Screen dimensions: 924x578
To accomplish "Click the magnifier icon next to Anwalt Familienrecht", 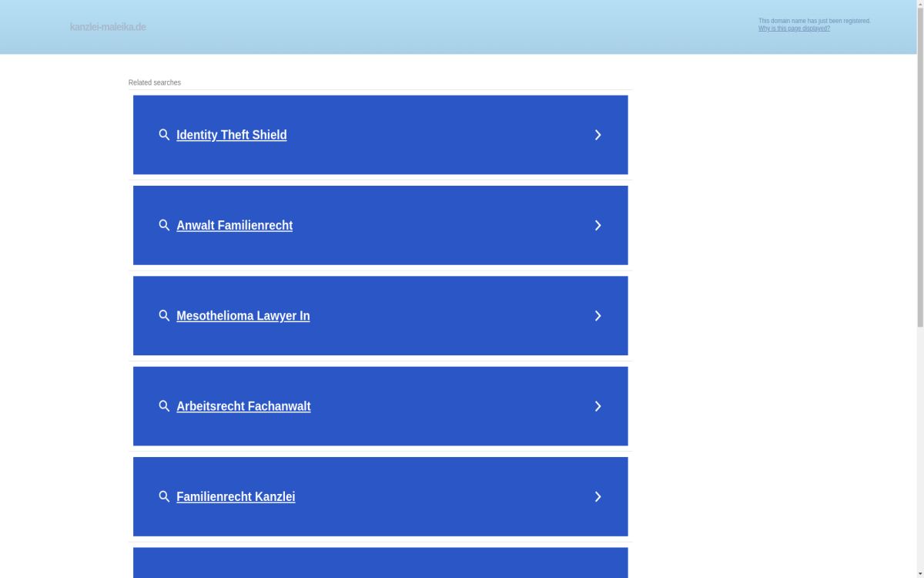I will (x=164, y=225).
